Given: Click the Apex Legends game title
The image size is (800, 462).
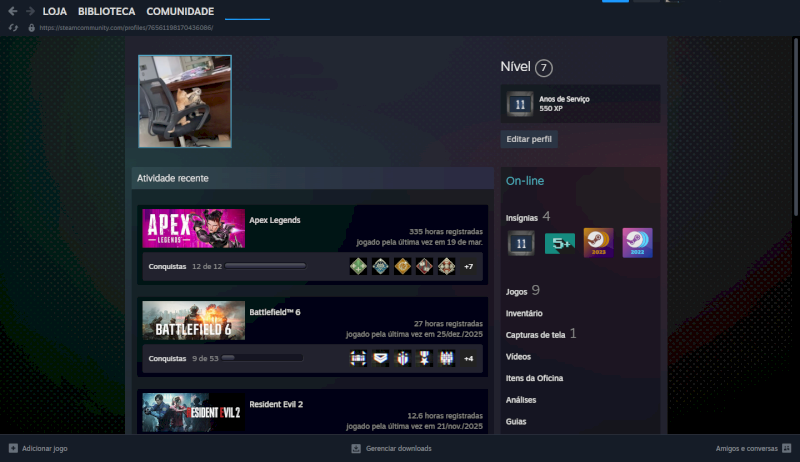Looking at the screenshot, I should tap(274, 220).
